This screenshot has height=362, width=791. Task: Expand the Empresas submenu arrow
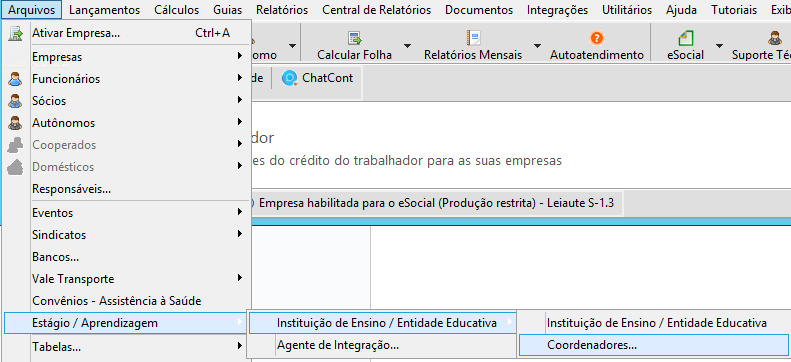(x=241, y=56)
